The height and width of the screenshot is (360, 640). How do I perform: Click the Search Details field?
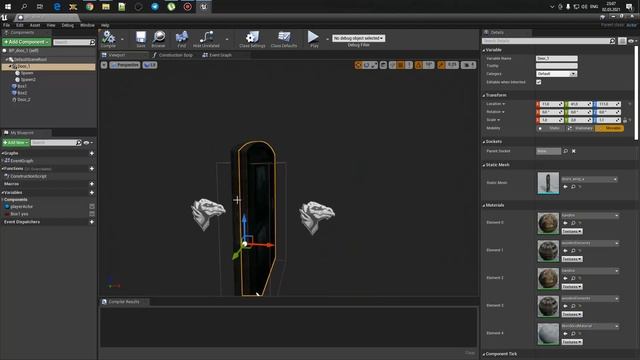[548, 41]
